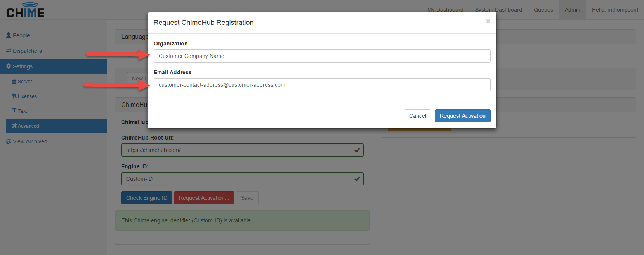
Task: Go to System Dashboard
Action: pos(498,10)
